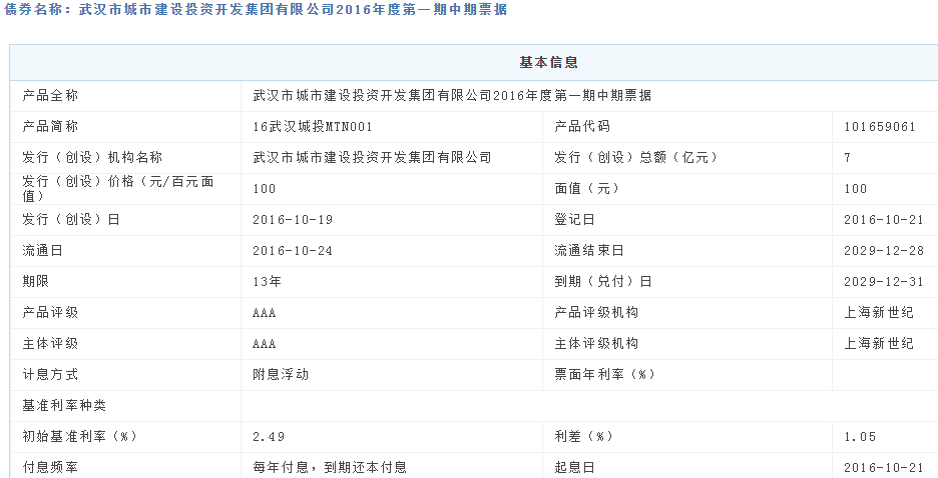Screen dimensions: 938x478
Task: Select initial benchmark rate 2.49
Action: click(268, 437)
